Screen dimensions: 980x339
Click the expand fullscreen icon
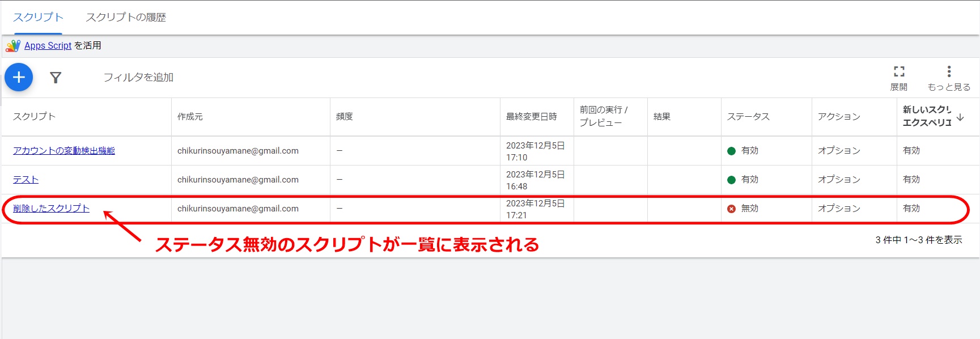click(x=899, y=71)
